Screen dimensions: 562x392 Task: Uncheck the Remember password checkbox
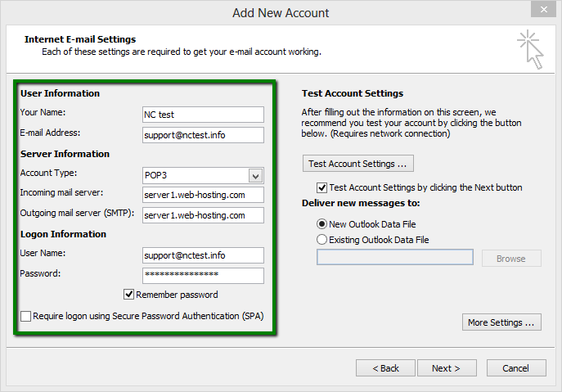point(129,295)
